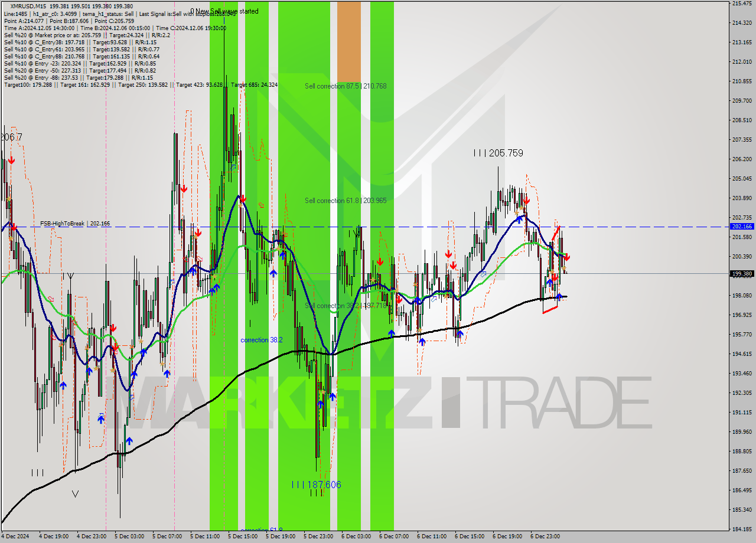
Task: Click the 5 Dec 11:00 time axis label
Action: coord(205,537)
